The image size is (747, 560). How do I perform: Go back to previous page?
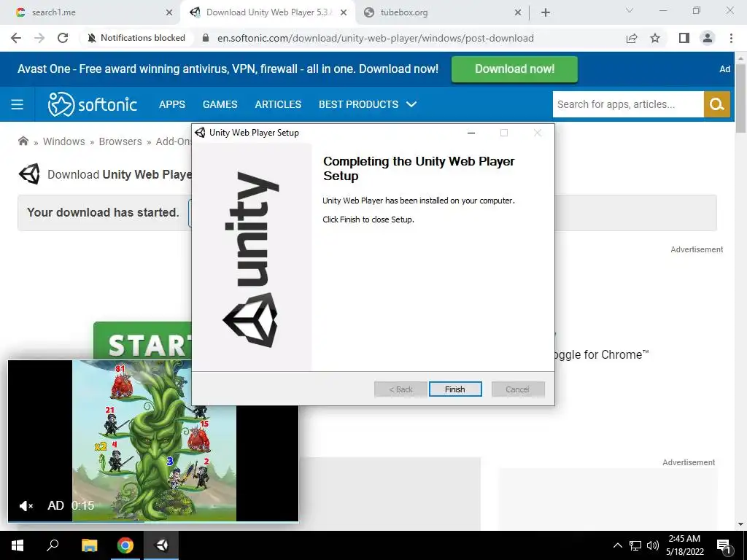coord(16,38)
